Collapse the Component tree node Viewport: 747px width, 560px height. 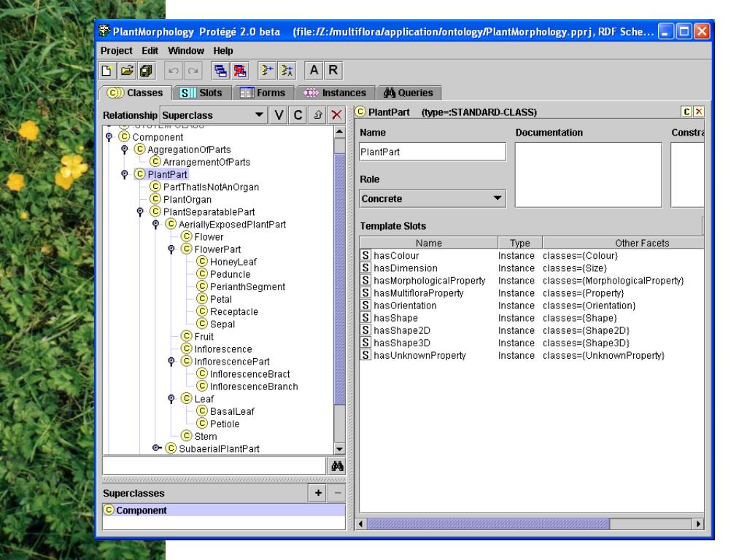coord(109,137)
